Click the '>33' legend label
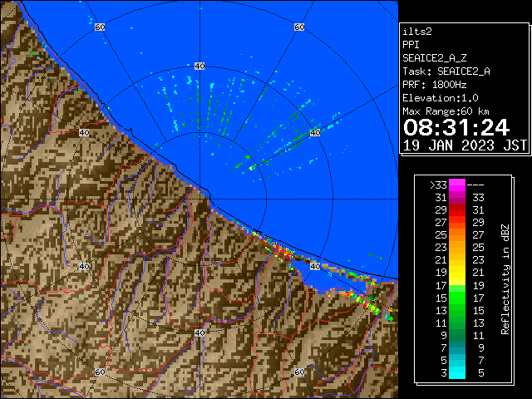The image size is (532, 399). pos(438,185)
